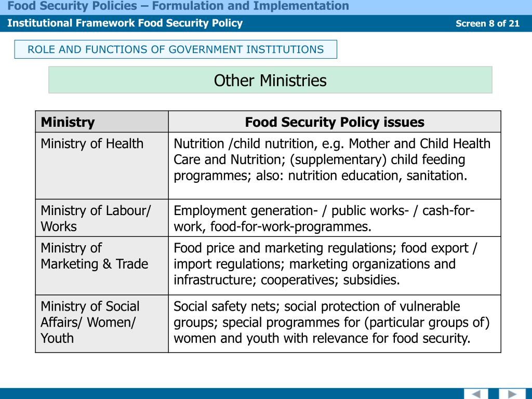
Task: Click the employment generation and public works cell
Action: coord(335,218)
